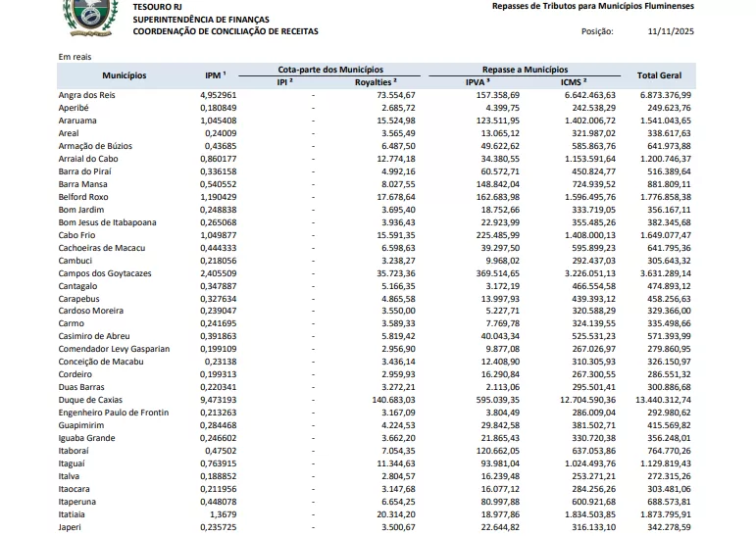Select the IPM column header
756x536 pixels.
[215, 75]
